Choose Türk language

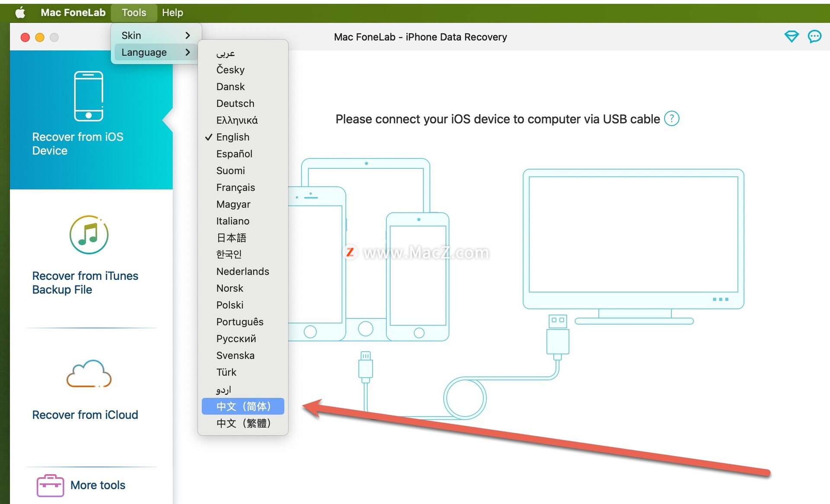[x=243, y=372]
